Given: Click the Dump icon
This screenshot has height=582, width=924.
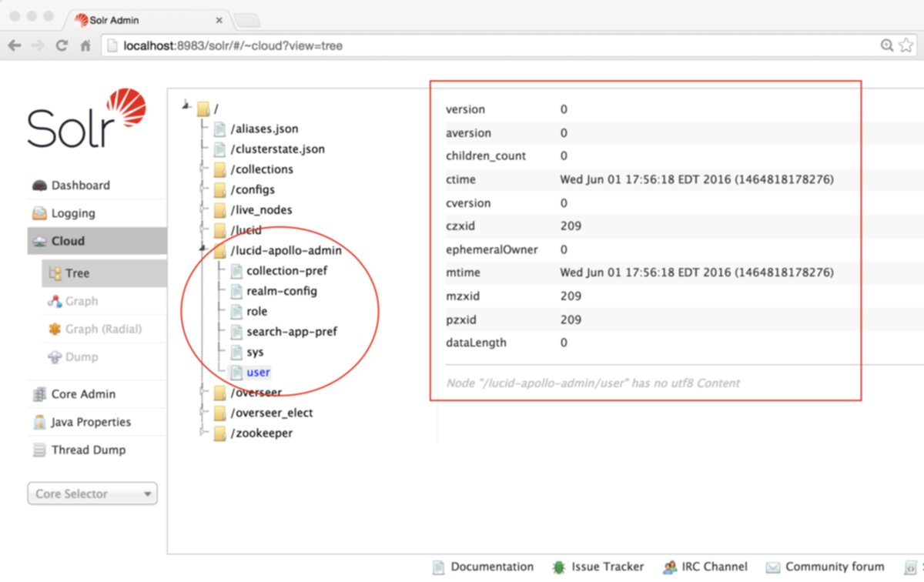Looking at the screenshot, I should point(55,356).
